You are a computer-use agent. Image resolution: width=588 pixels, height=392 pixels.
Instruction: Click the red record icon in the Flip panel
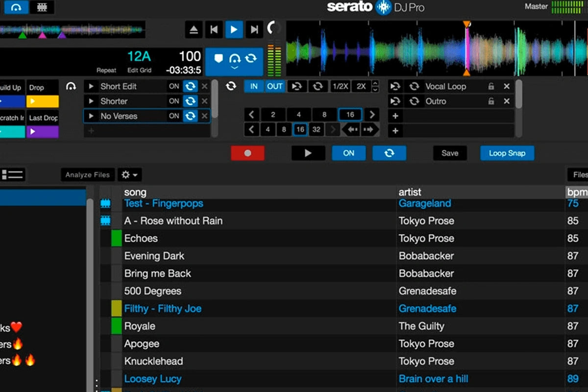pos(247,153)
